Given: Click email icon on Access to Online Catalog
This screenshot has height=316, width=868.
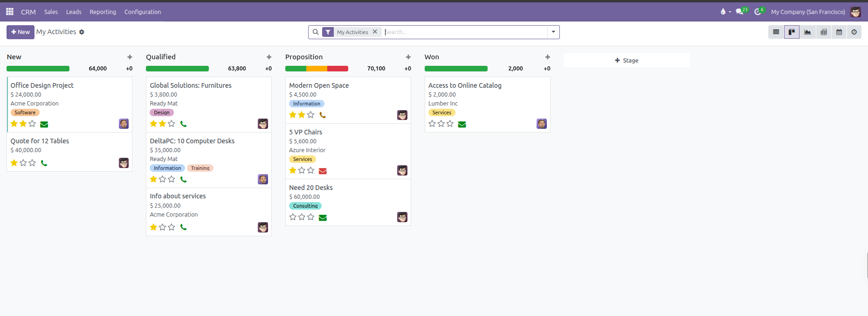Looking at the screenshot, I should [462, 124].
